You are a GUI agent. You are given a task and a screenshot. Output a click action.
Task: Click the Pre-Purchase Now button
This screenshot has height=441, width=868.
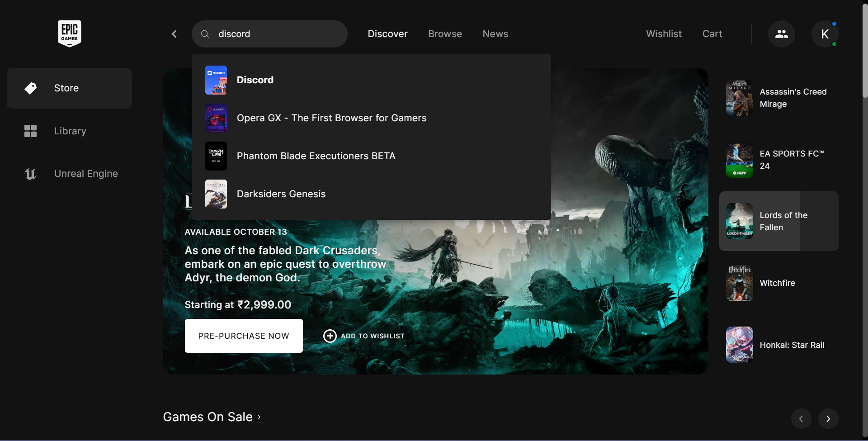244,336
